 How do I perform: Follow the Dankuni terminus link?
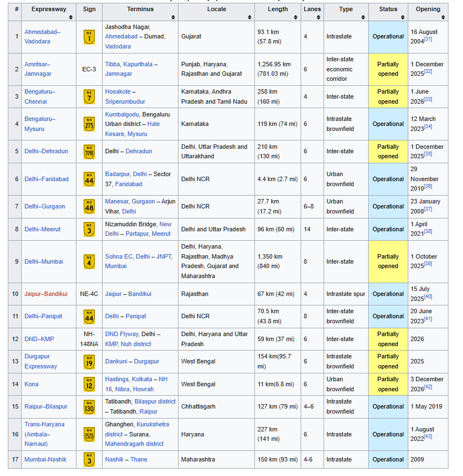[x=116, y=362]
